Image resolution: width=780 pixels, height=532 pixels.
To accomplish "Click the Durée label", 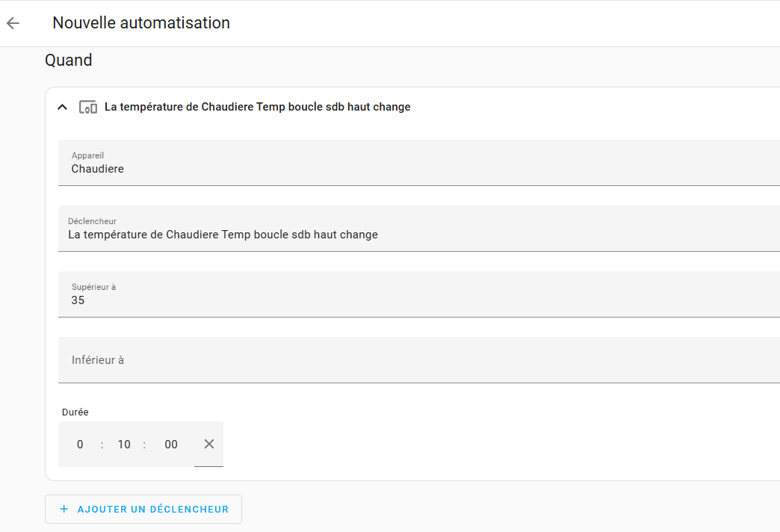I will point(75,412).
